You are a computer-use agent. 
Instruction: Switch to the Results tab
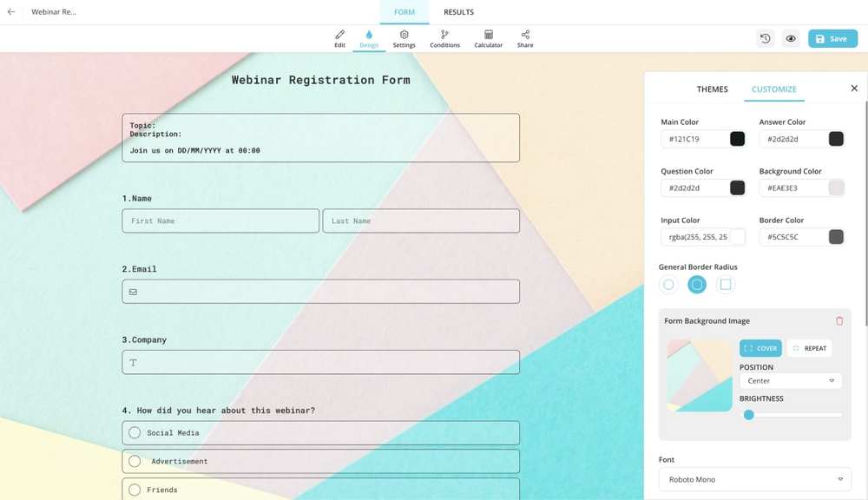458,12
